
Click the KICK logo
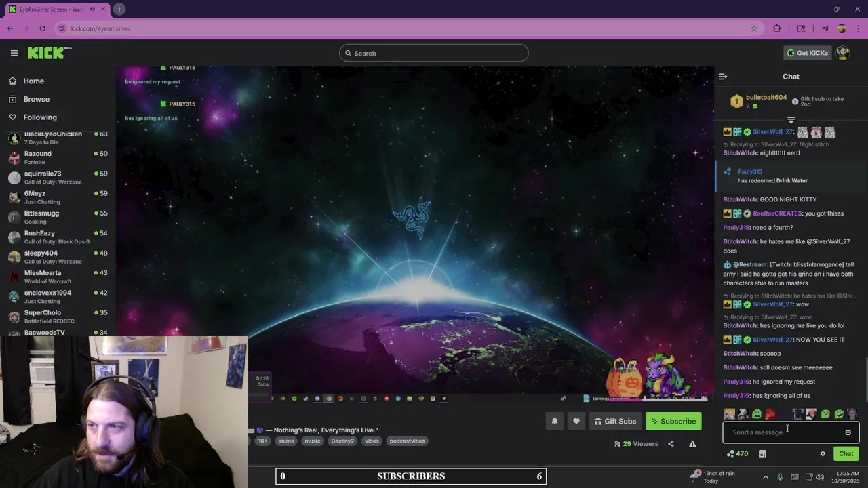(50, 53)
